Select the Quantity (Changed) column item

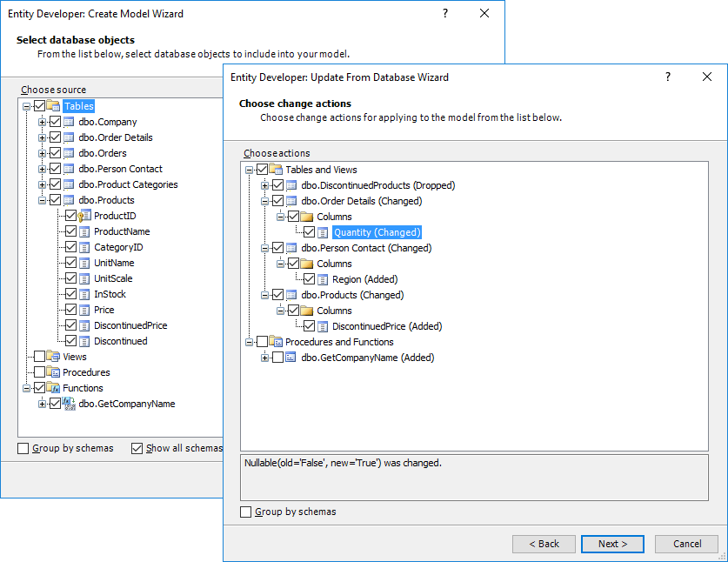(x=377, y=232)
